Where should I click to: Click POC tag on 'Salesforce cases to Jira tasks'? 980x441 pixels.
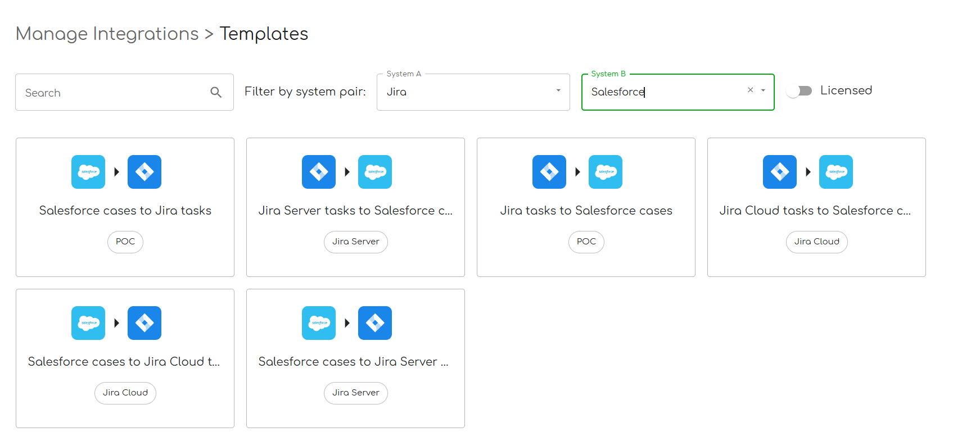coord(125,242)
